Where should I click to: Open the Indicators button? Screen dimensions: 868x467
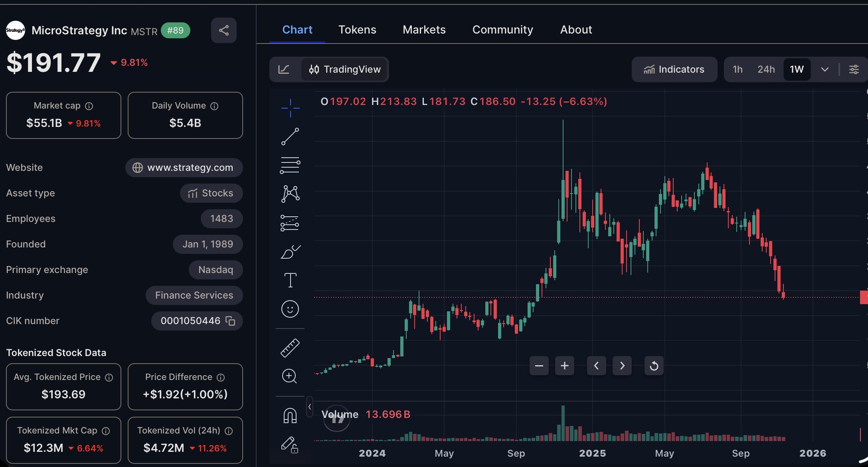point(674,69)
